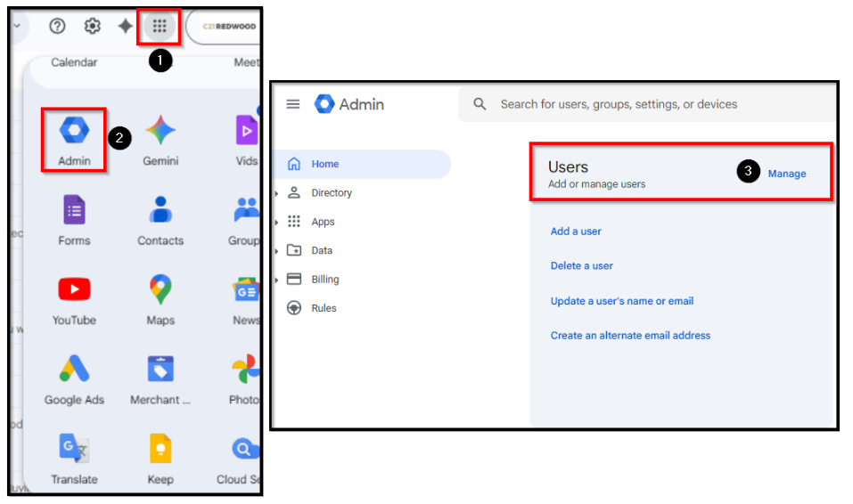Expand the Data tree arrow
The height and width of the screenshot is (504, 853).
(277, 250)
